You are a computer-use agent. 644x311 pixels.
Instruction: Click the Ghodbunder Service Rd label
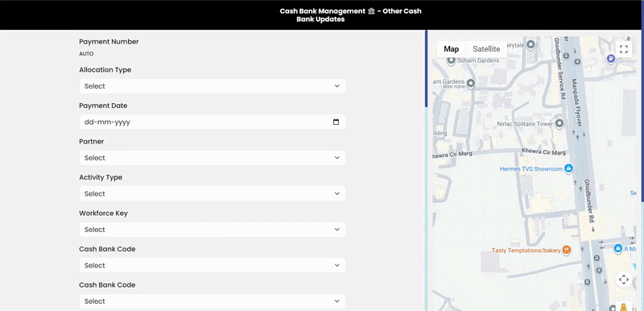pyautogui.click(x=560, y=68)
